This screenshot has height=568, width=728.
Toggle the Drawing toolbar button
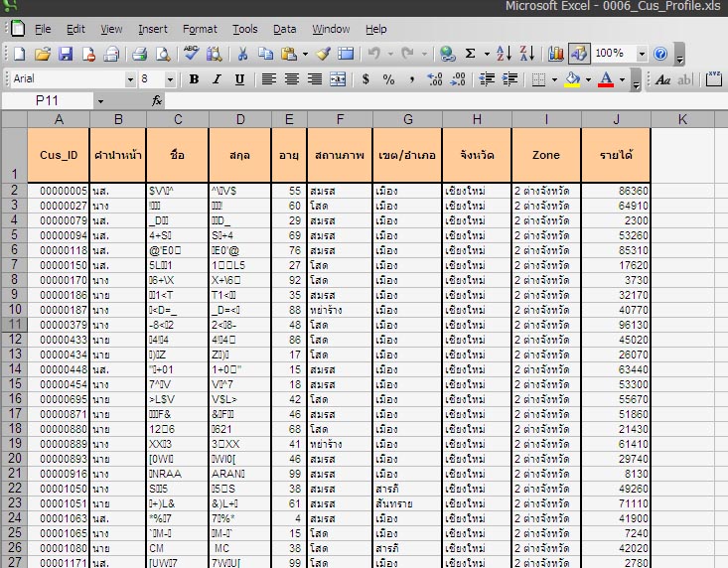tap(578, 54)
